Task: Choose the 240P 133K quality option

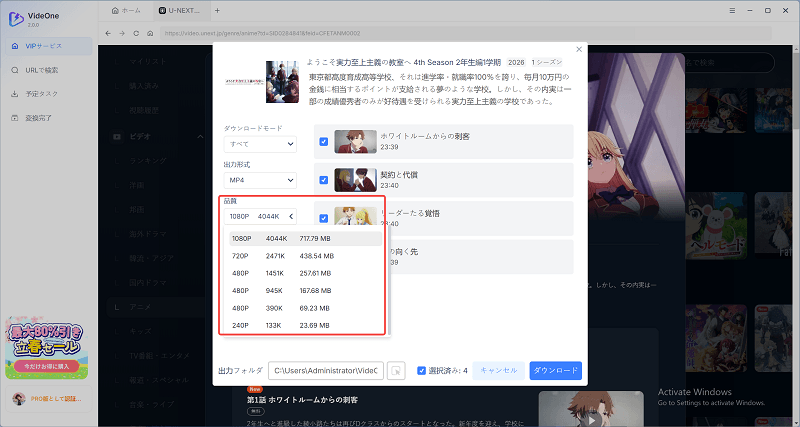Action: (x=300, y=325)
